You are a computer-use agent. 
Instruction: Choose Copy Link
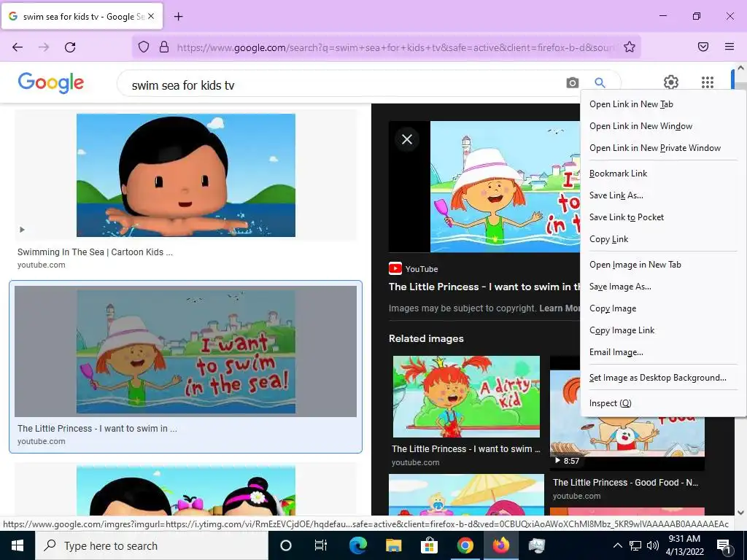[x=663, y=239]
